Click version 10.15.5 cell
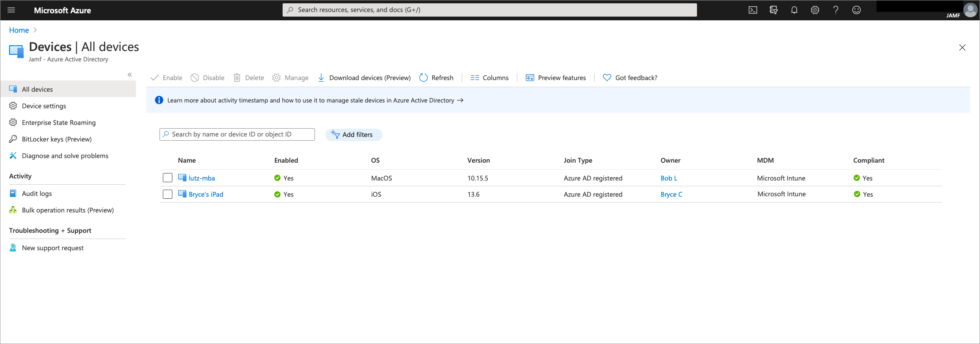This screenshot has width=980, height=344. (x=478, y=178)
